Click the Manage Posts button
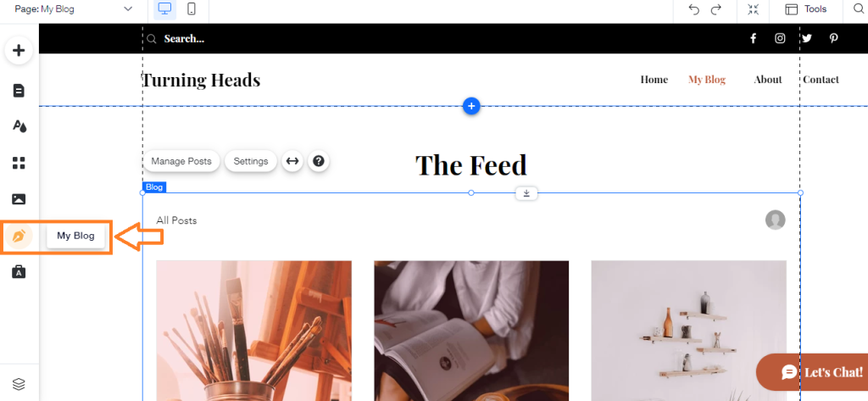The height and width of the screenshot is (401, 868). point(181,161)
